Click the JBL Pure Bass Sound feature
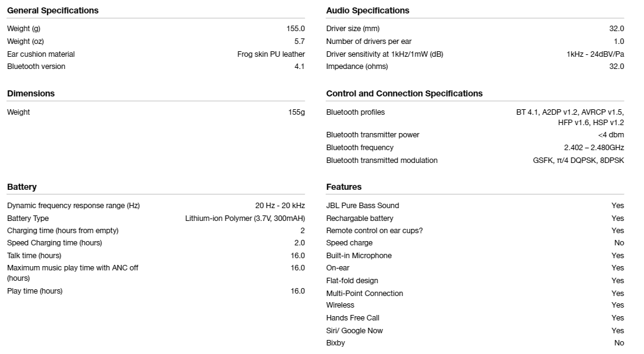The height and width of the screenshot is (354, 644). (x=362, y=206)
